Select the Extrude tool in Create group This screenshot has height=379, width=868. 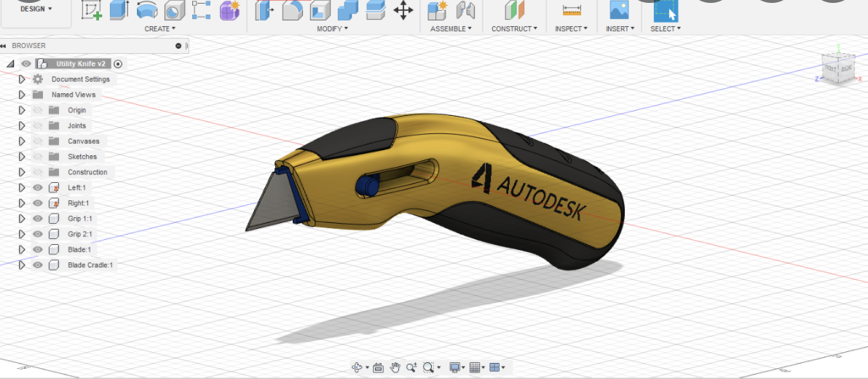[x=119, y=10]
